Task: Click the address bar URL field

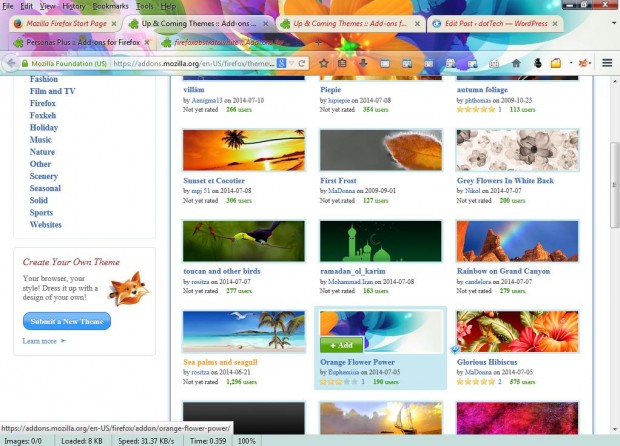Action: (x=193, y=63)
